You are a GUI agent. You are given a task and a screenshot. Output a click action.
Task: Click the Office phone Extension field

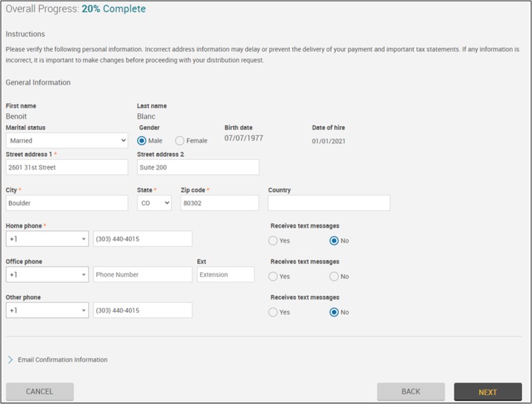pos(226,275)
